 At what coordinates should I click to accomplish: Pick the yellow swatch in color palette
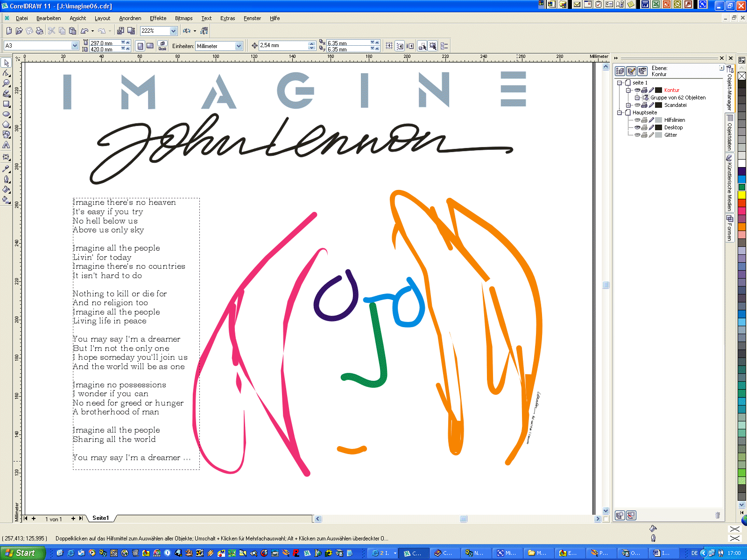[x=742, y=195]
